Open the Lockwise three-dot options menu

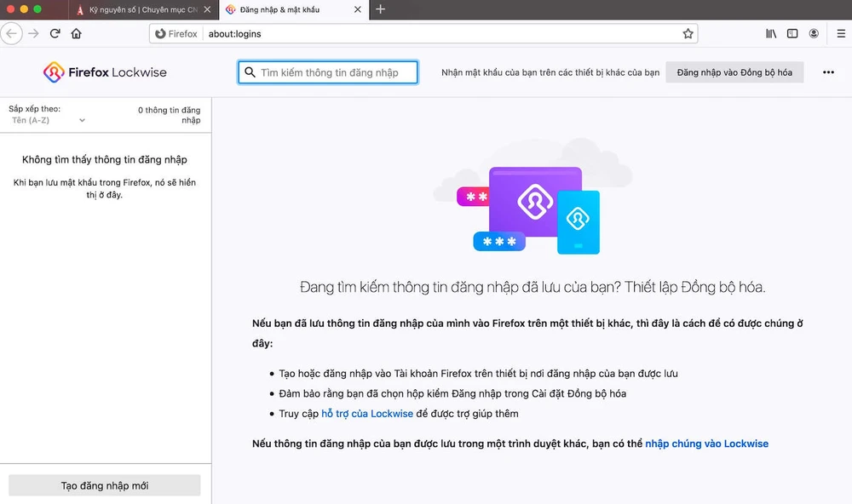pyautogui.click(x=828, y=72)
